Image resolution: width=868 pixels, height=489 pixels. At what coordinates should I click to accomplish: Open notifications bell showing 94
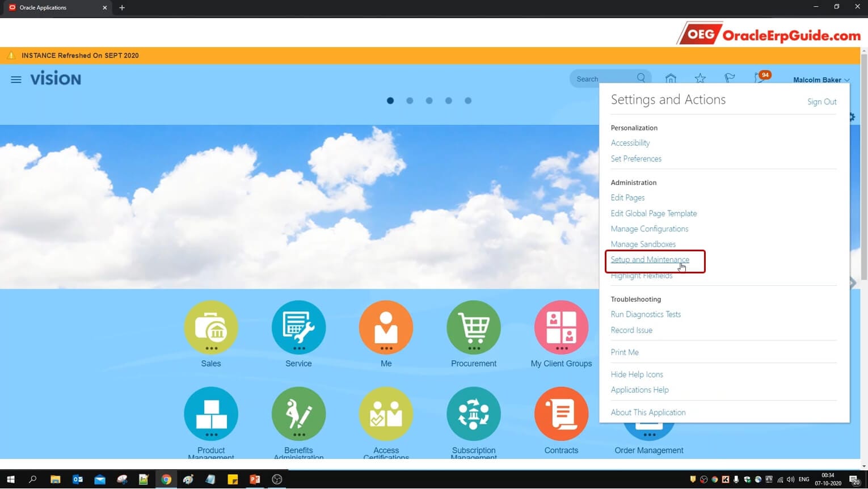(x=761, y=77)
